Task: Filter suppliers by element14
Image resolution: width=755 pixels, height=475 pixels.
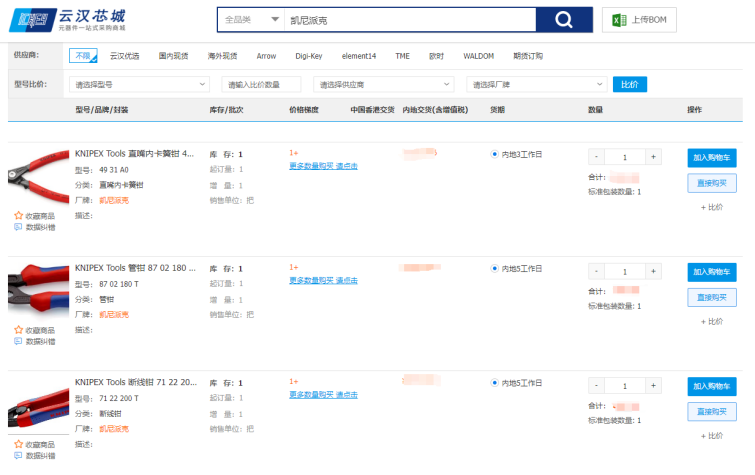Action: (359, 56)
